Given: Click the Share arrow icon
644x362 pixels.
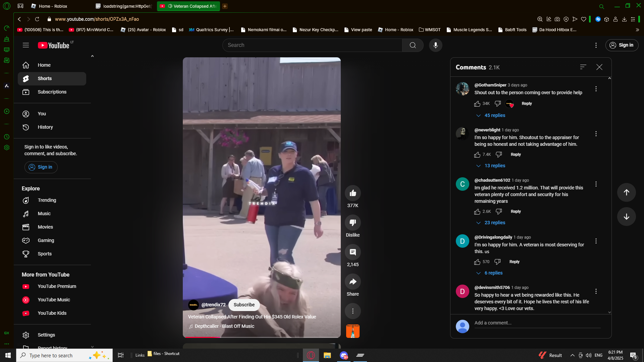Looking at the screenshot, I should coord(353,282).
